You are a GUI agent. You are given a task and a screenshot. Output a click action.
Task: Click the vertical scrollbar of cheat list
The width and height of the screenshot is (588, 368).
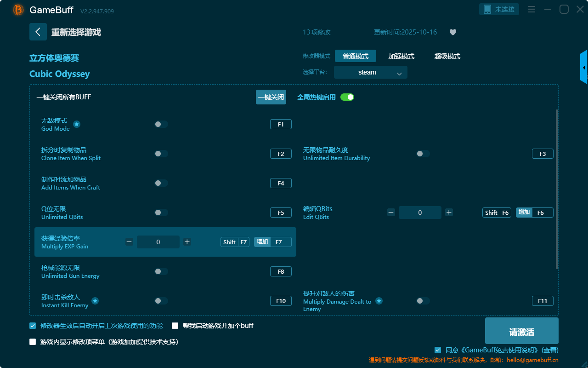pyautogui.click(x=557, y=189)
